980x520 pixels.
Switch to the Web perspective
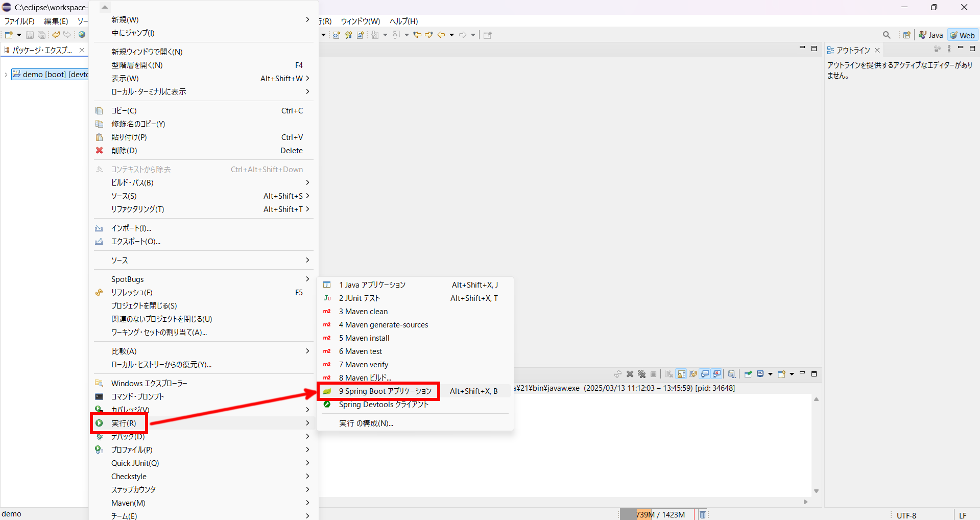pos(962,35)
